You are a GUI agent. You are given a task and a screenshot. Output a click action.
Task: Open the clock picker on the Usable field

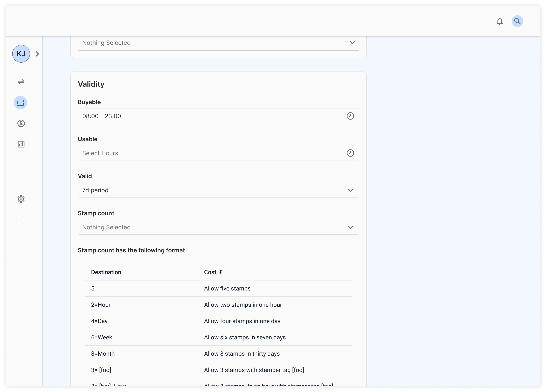tap(351, 153)
